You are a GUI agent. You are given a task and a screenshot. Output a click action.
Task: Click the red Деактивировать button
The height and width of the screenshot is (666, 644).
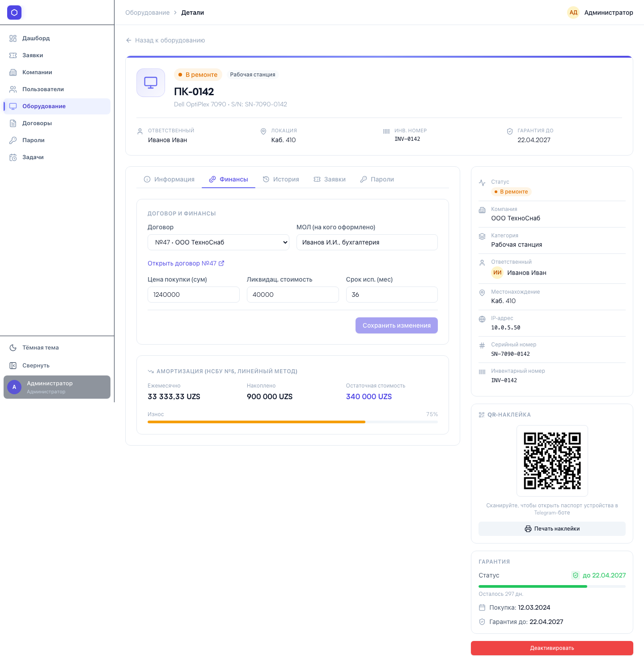click(552, 648)
